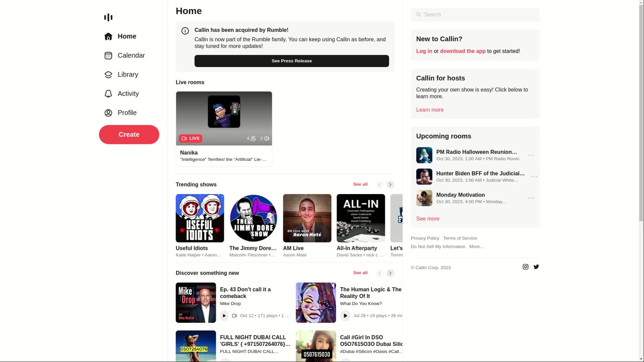The width and height of the screenshot is (644, 362).
Task: Click Learn more under Callin for hosts
Action: [430, 110]
